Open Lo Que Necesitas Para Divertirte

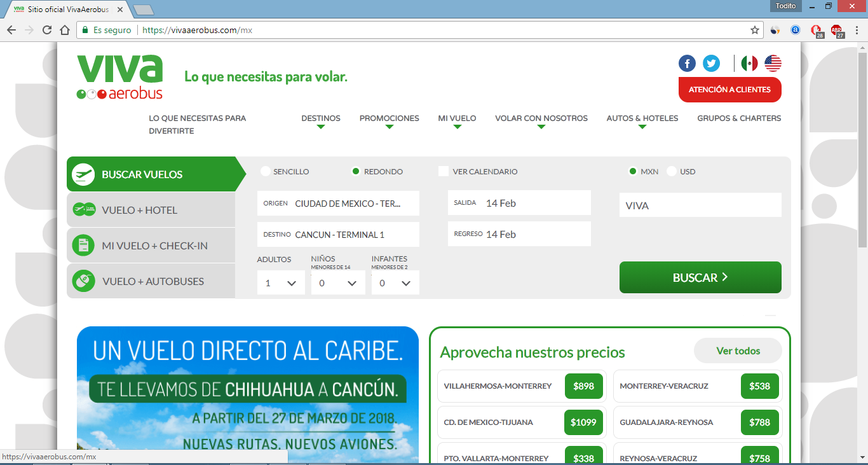click(x=198, y=125)
